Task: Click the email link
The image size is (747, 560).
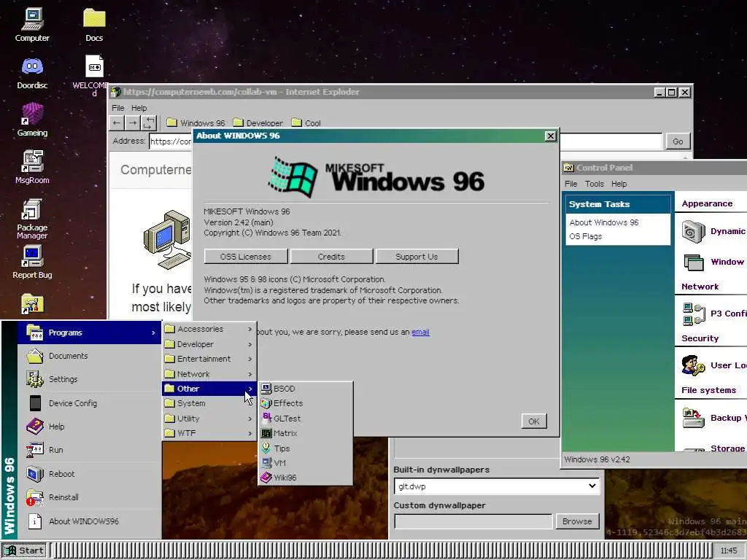Action: click(420, 332)
